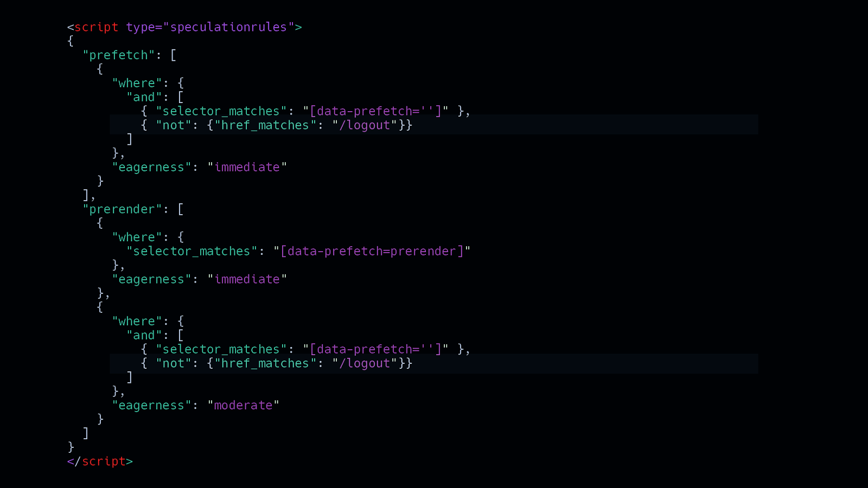The height and width of the screenshot is (488, 868).
Task: Click the last "and" key in prerender block
Action: 144,336
